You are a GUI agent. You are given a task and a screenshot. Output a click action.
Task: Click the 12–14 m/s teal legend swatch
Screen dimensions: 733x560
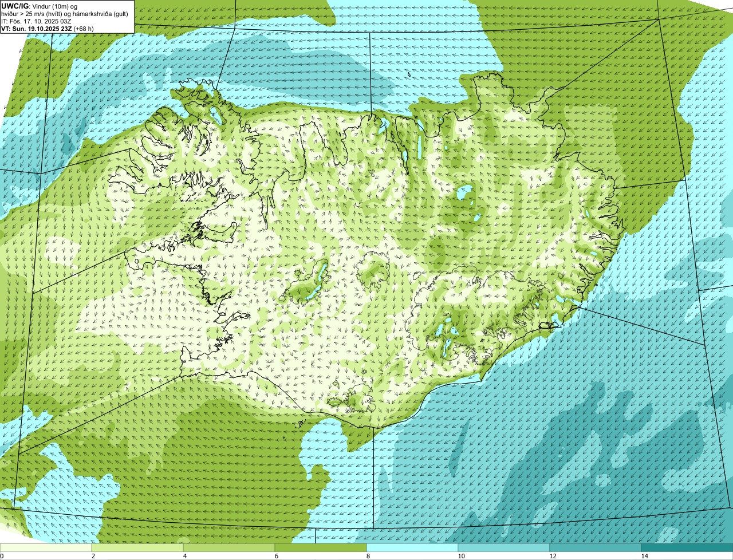596,547
